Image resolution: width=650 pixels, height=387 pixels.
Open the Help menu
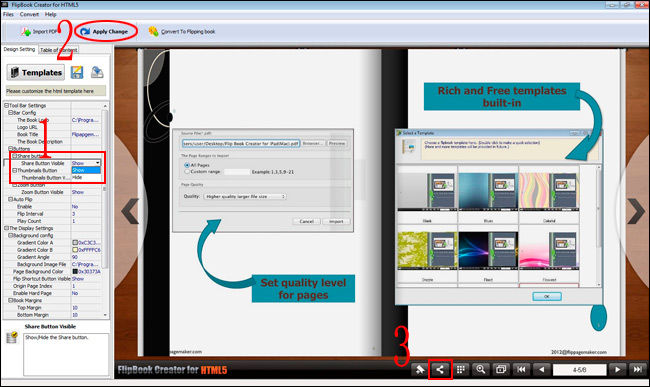pyautogui.click(x=51, y=14)
